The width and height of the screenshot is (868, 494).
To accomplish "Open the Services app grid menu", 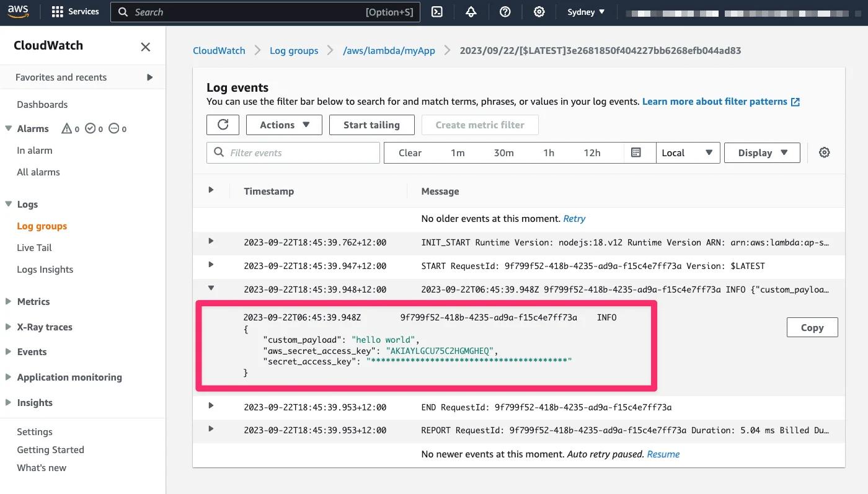I will [74, 11].
